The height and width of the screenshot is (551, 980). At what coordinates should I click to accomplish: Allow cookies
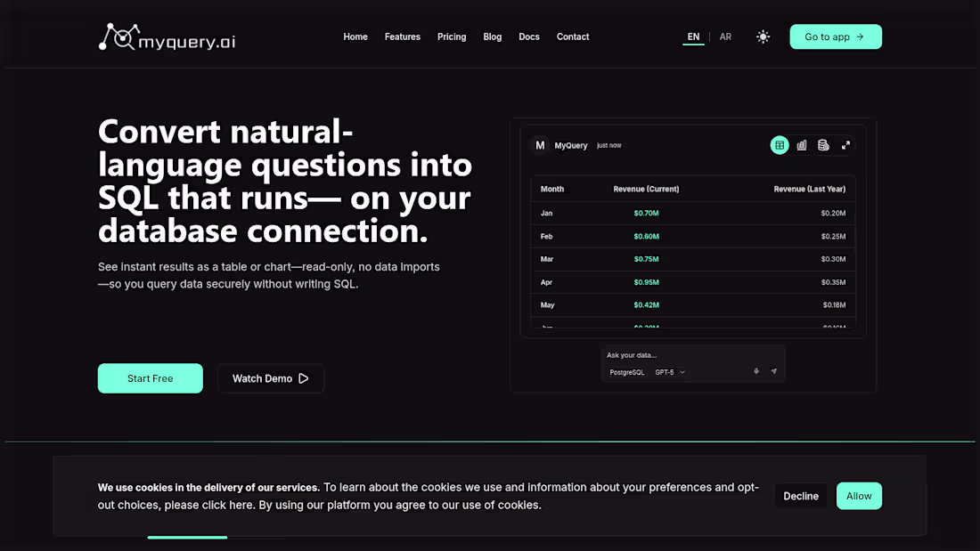[x=859, y=496]
